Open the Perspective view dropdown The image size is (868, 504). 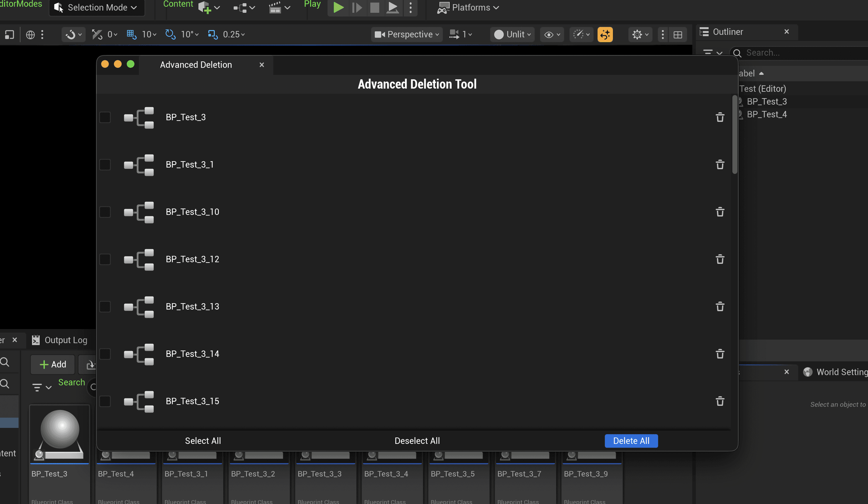coord(406,35)
